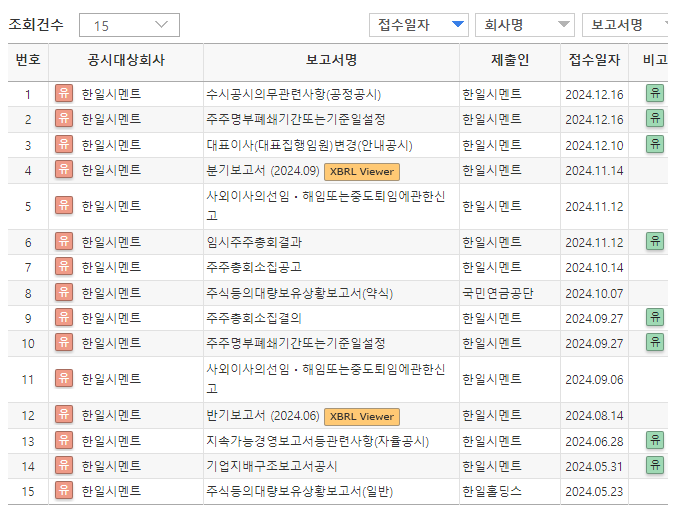Click the 접수일자 column header

coord(594,60)
